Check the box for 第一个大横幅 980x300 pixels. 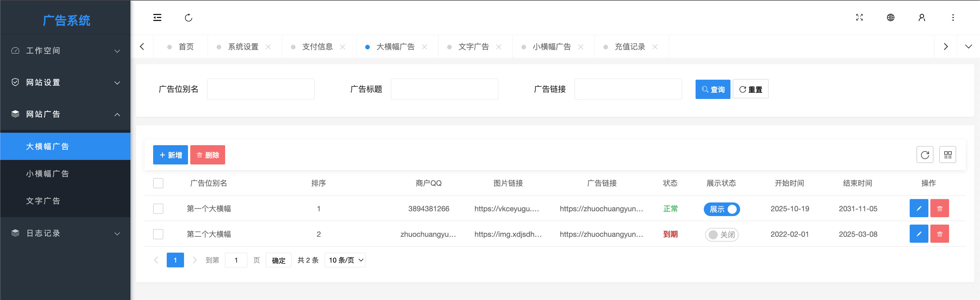[158, 209]
